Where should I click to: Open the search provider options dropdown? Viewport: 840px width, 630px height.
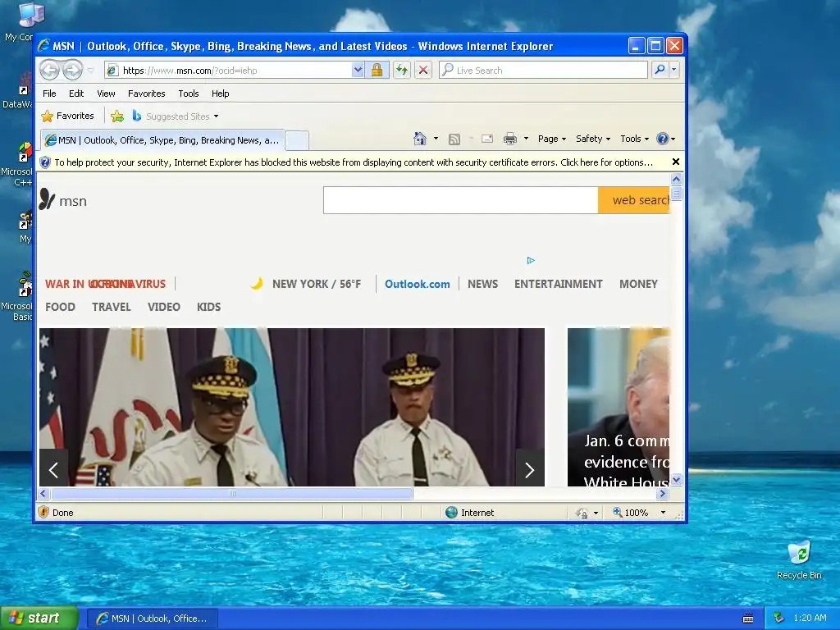pyautogui.click(x=674, y=71)
